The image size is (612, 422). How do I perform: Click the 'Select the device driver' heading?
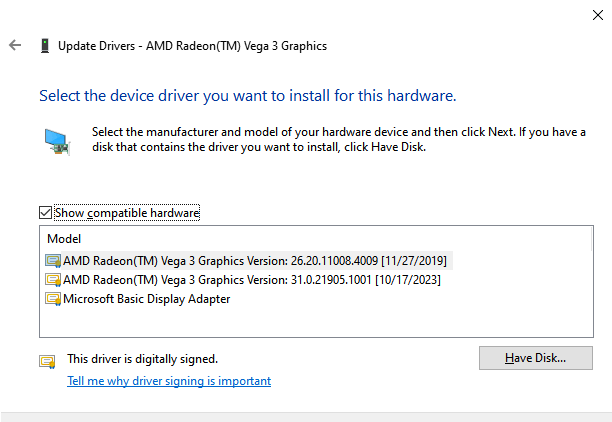click(x=247, y=96)
